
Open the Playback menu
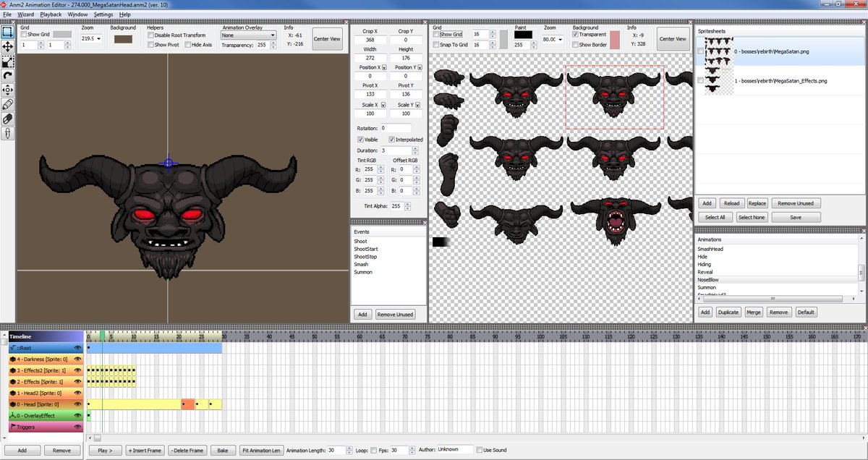point(51,14)
